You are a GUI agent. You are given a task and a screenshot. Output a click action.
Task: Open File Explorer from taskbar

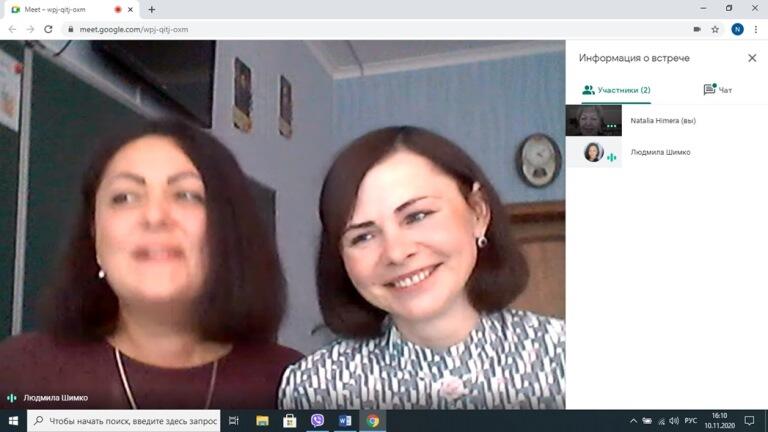263,421
